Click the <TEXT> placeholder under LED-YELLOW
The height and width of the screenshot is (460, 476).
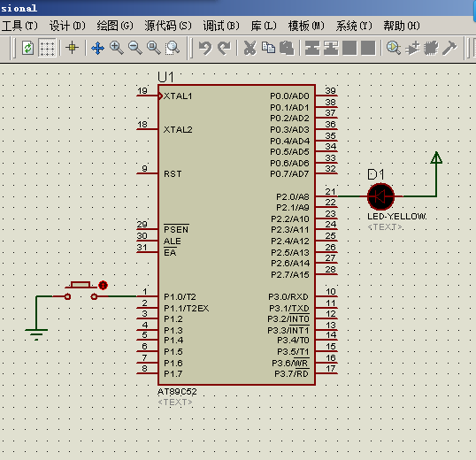(385, 227)
